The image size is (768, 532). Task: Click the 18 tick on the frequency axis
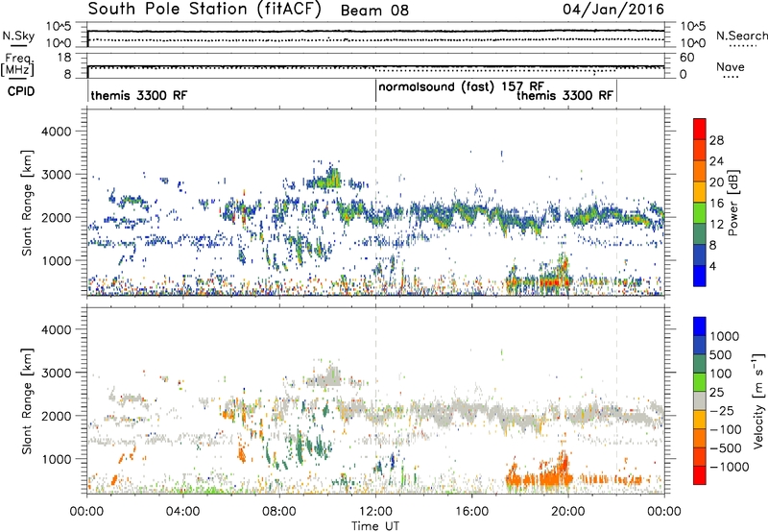coord(64,57)
